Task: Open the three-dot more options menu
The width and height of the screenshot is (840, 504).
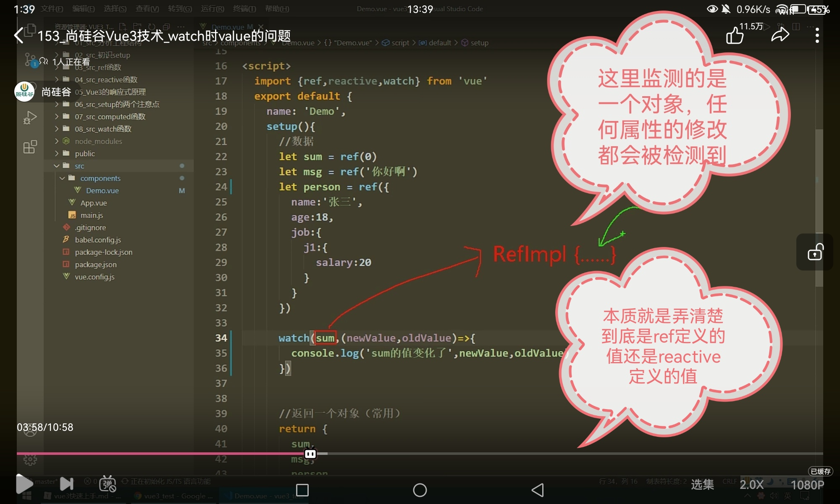Action: (x=817, y=36)
